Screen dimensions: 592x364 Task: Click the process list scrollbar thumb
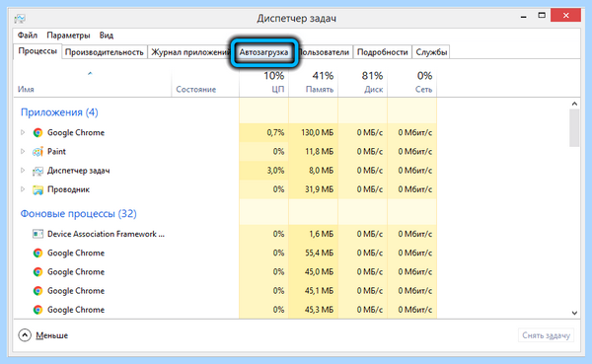[x=574, y=127]
